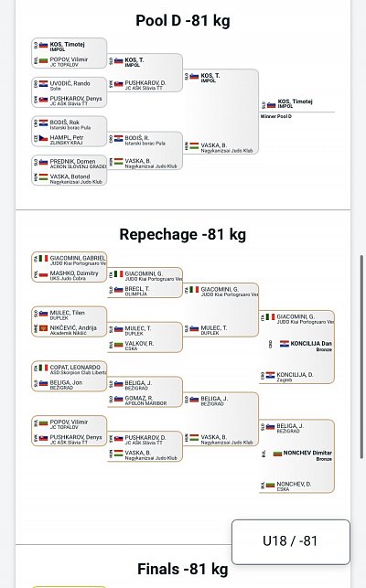The width and height of the screenshot is (366, 588).
Task: Click the page scrollbar on the right edge
Action: [x=361, y=357]
